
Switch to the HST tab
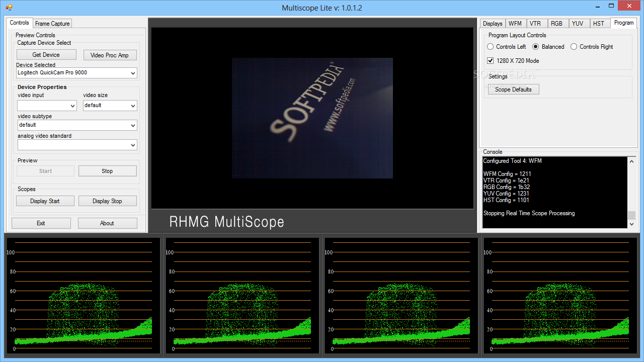[x=598, y=24]
